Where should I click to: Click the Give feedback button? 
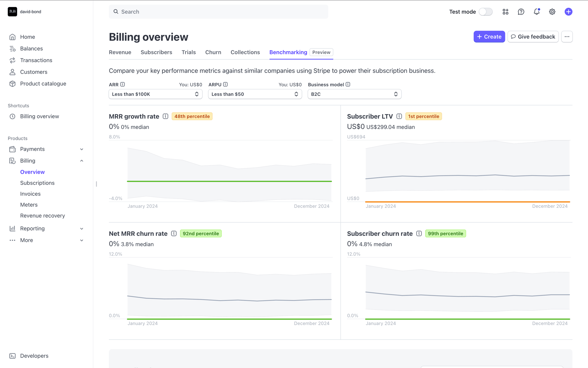[x=533, y=37]
